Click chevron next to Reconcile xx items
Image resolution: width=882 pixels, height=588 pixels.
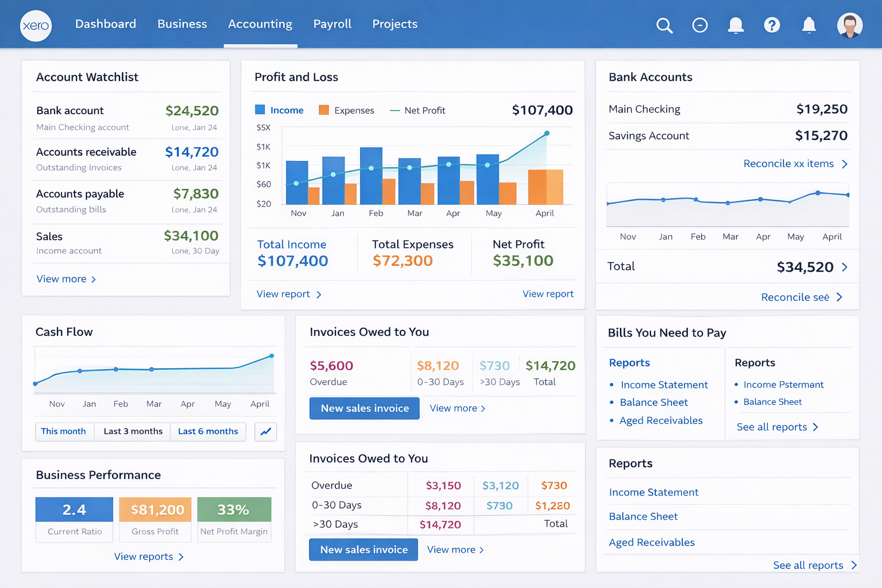[845, 164]
